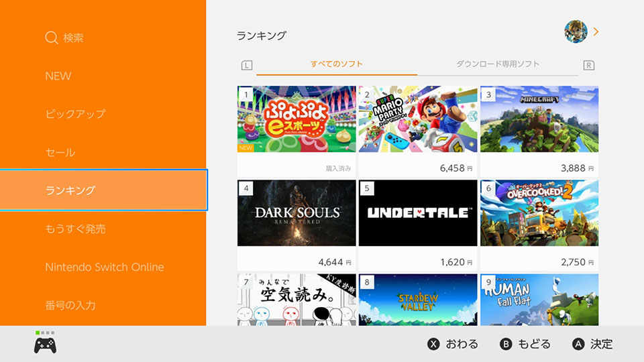Click the 3,888 円 price label
The height and width of the screenshot is (362, 644).
[577, 168]
